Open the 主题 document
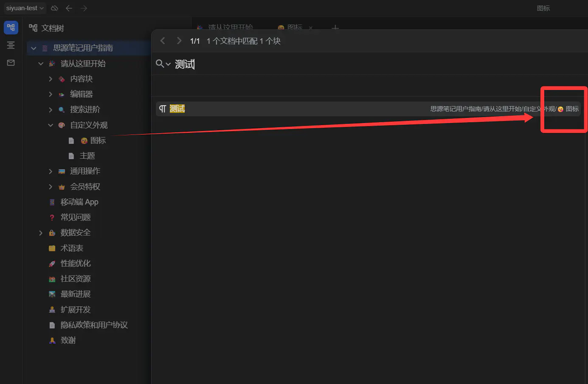588x384 pixels. click(x=87, y=156)
